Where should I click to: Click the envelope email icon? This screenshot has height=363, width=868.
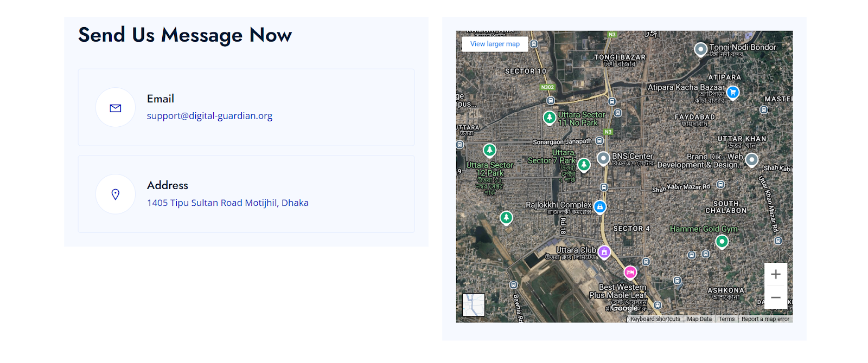(x=116, y=108)
